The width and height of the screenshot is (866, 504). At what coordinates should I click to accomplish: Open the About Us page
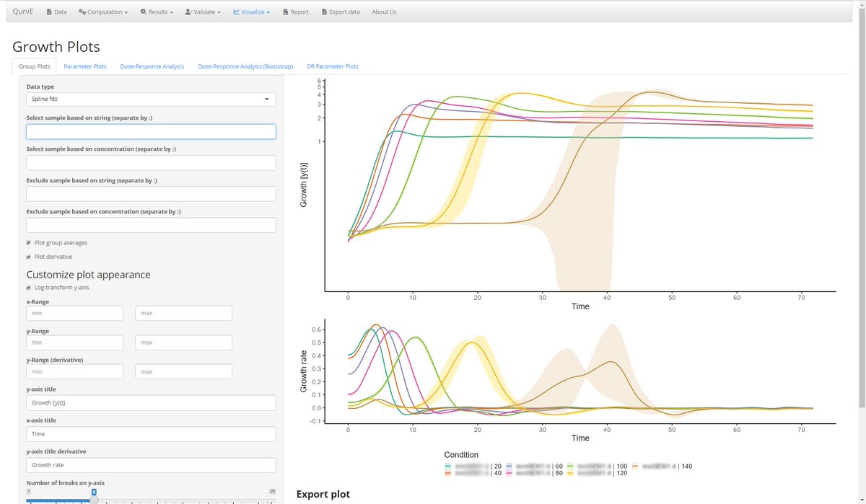click(x=384, y=12)
